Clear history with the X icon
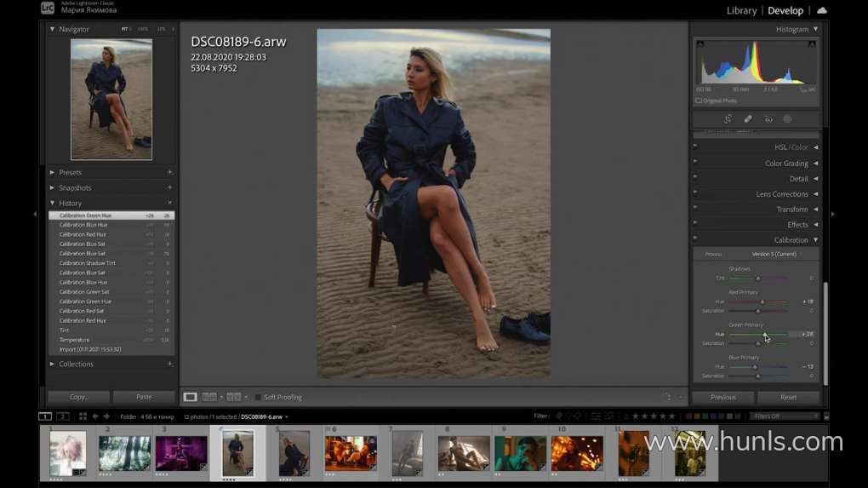Image resolution: width=868 pixels, height=488 pixels. pyautogui.click(x=169, y=203)
